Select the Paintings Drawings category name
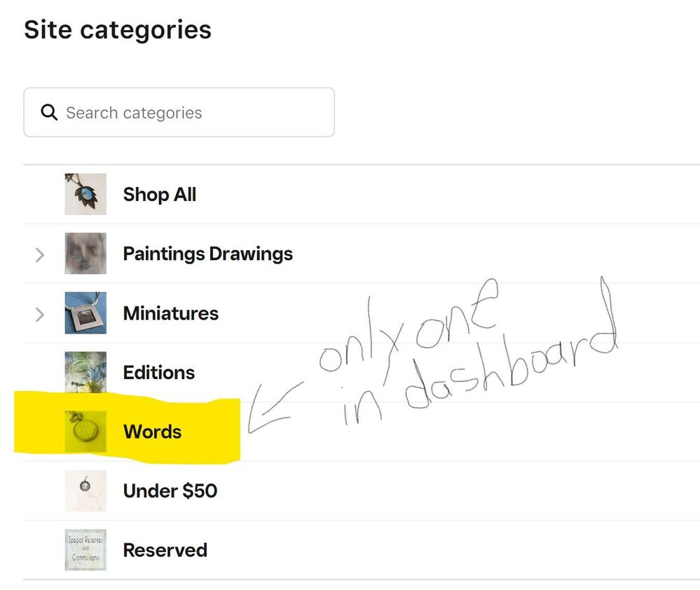700x590 pixels. click(207, 254)
